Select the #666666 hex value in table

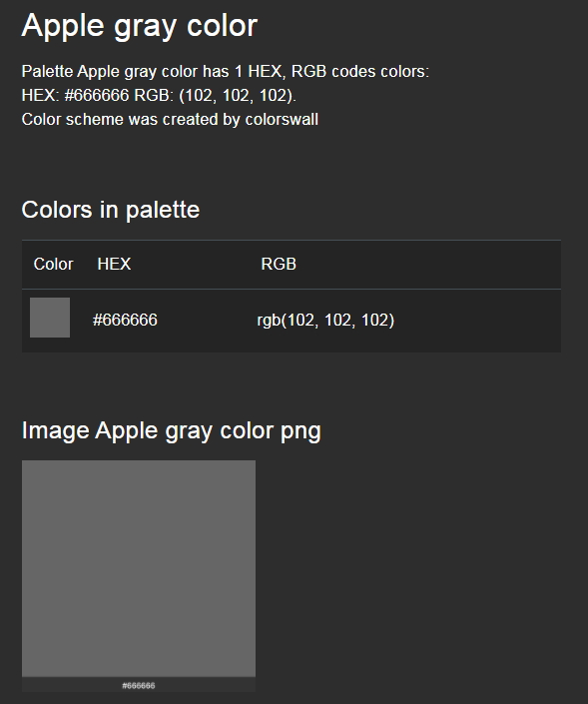(125, 321)
